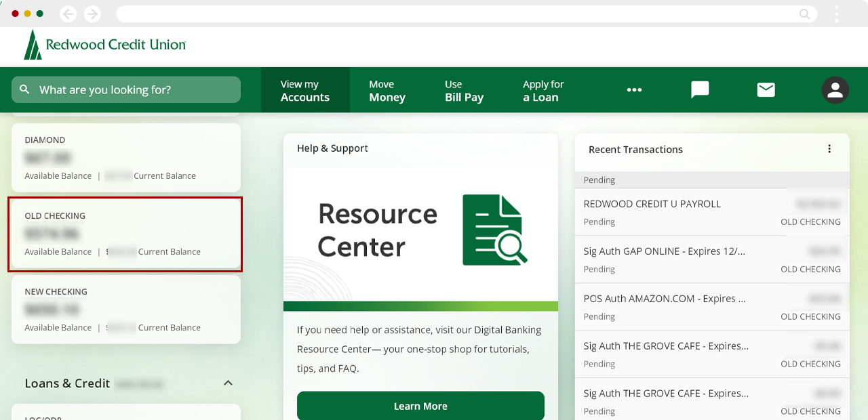Select the DIAMOND account card
The image size is (868, 420).
pyautogui.click(x=126, y=157)
